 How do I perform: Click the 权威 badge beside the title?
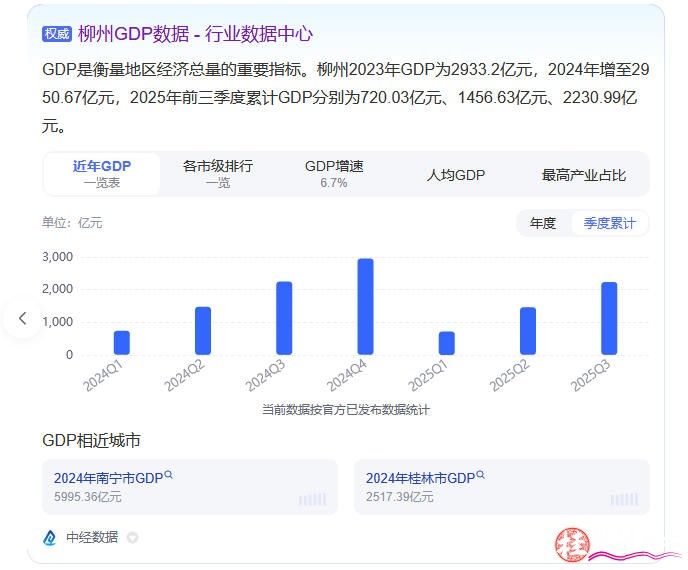click(57, 34)
